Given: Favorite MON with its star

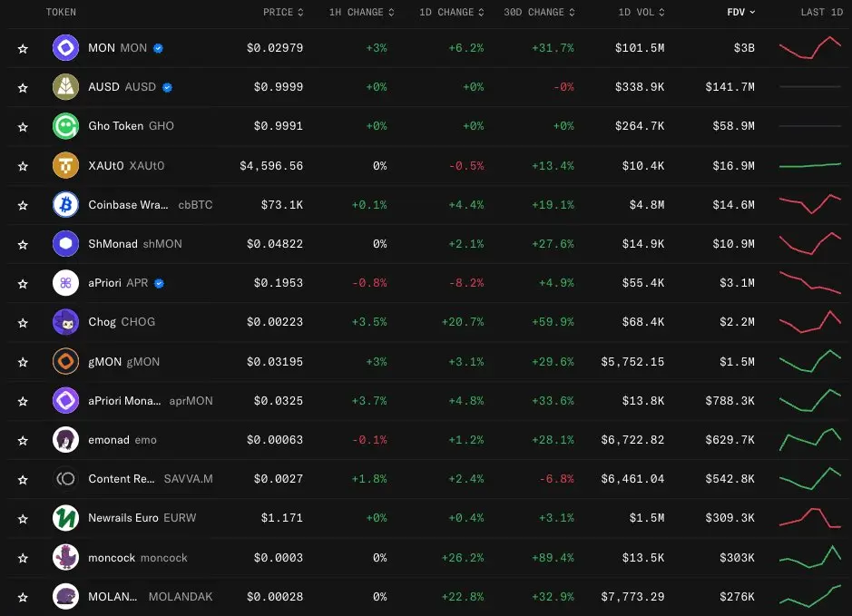Looking at the screenshot, I should point(23,49).
